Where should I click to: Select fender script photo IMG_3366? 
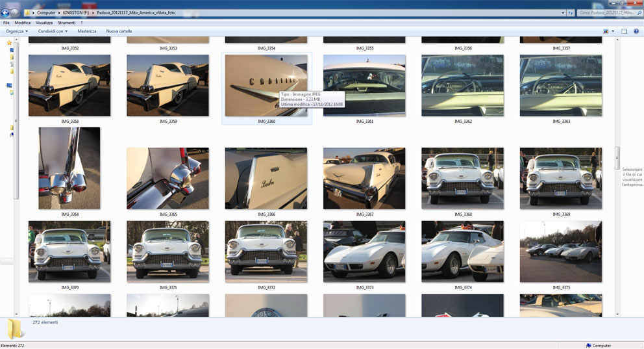click(x=266, y=179)
